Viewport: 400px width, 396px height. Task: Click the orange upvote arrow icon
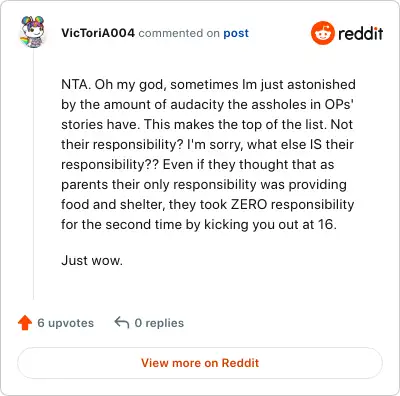click(x=25, y=323)
